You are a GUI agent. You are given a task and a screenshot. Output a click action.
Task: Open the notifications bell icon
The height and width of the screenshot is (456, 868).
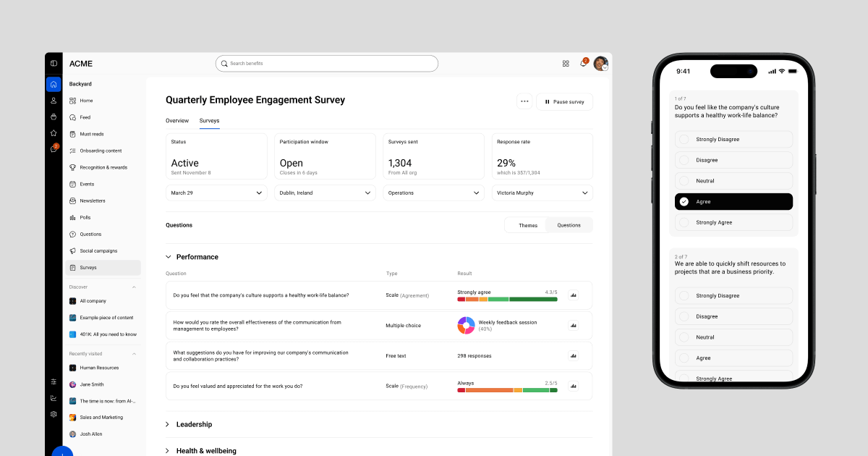tap(583, 64)
